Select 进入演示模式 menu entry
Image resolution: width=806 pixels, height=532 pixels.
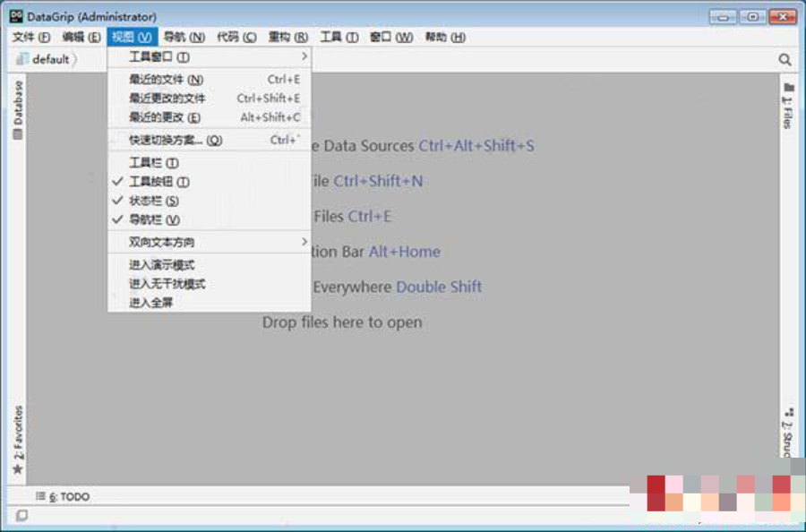(x=210, y=265)
